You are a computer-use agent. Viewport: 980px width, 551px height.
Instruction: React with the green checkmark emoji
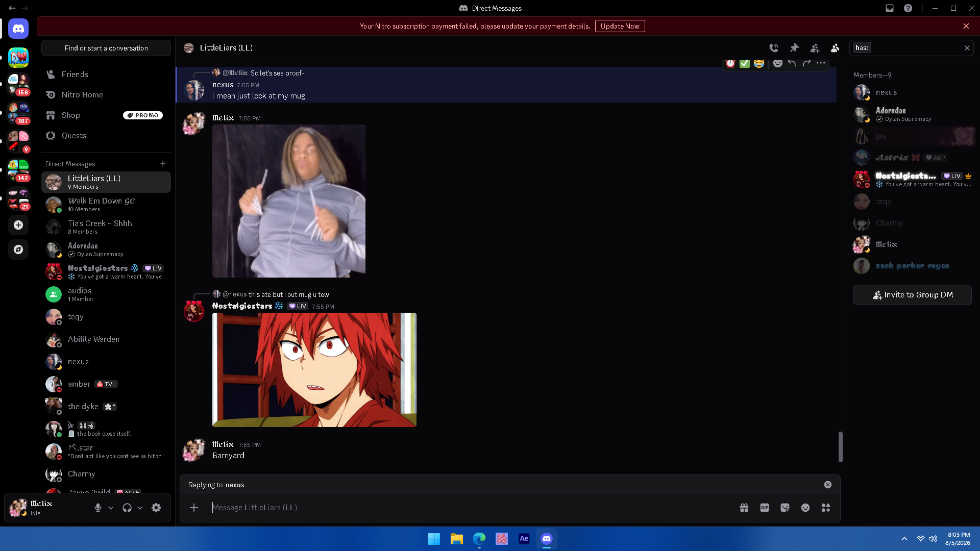(x=745, y=63)
